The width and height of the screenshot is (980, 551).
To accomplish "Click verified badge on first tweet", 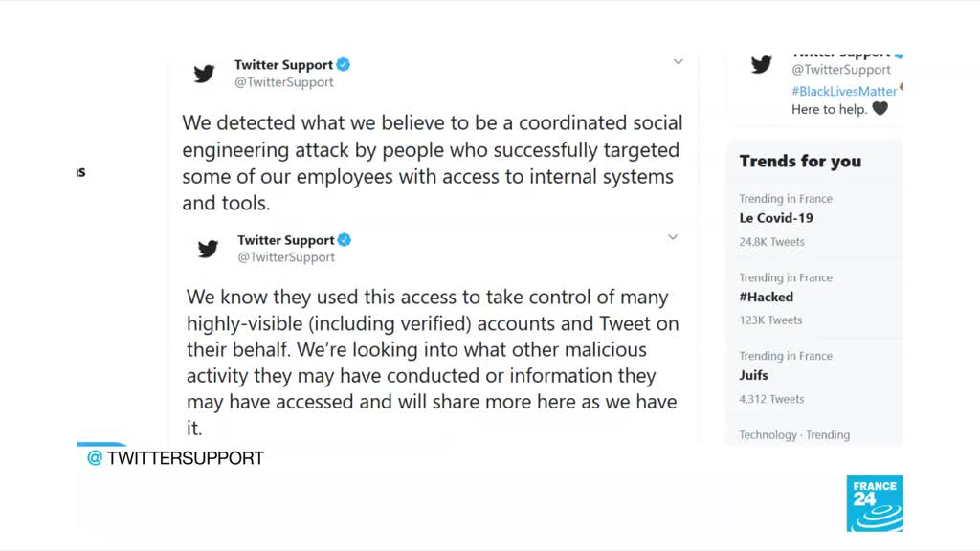I will (x=344, y=65).
